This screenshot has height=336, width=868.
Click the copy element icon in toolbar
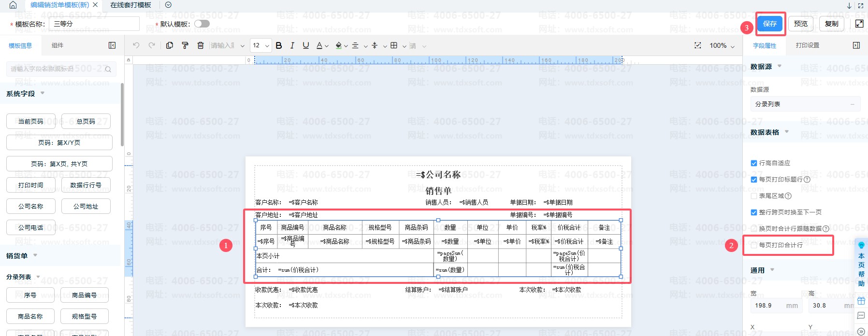(x=170, y=45)
